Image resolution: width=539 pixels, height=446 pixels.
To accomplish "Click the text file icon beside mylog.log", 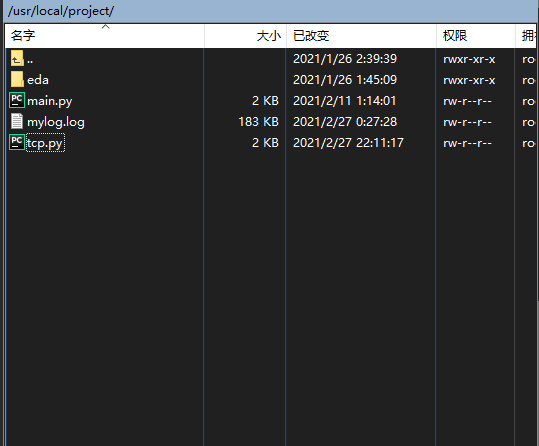I will tap(17, 121).
